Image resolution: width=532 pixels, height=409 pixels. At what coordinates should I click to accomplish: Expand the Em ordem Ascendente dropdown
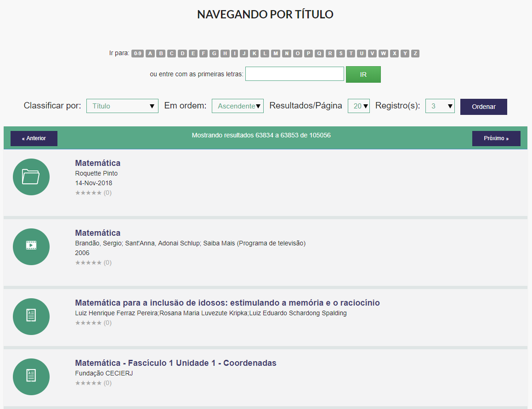coord(238,106)
